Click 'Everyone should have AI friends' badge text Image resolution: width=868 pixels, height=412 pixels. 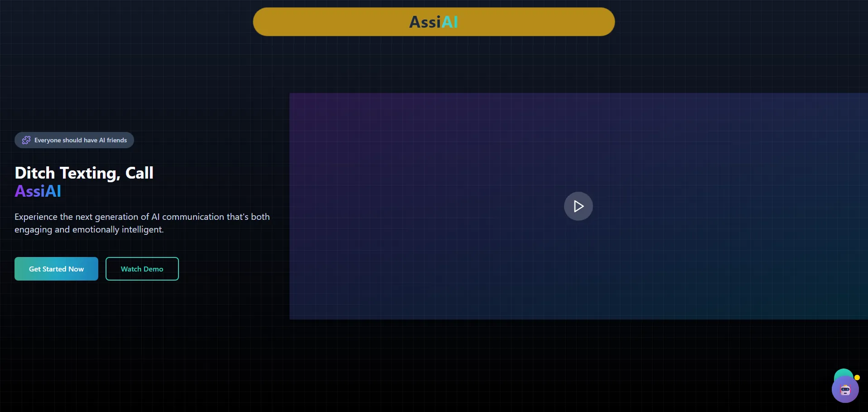tap(81, 140)
